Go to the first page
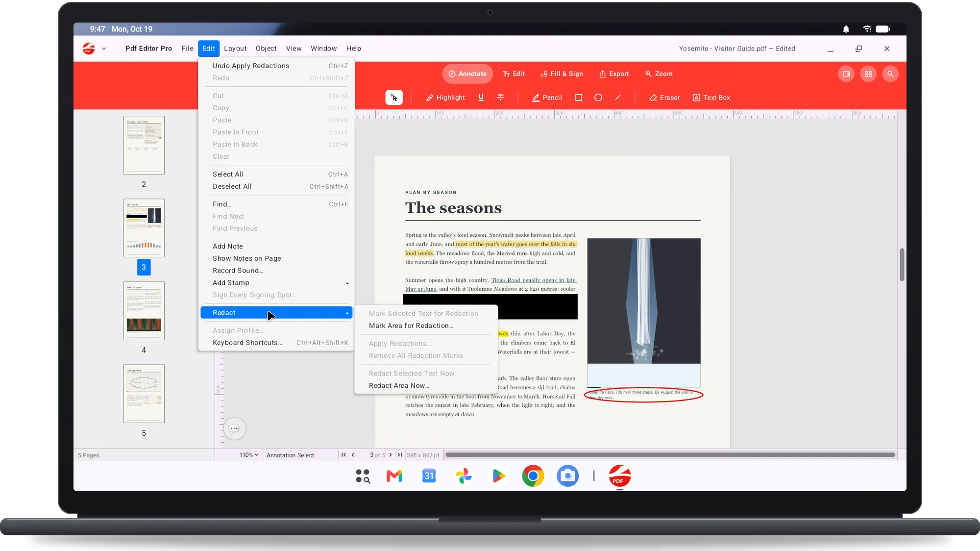Image resolution: width=980 pixels, height=551 pixels. 343,455
